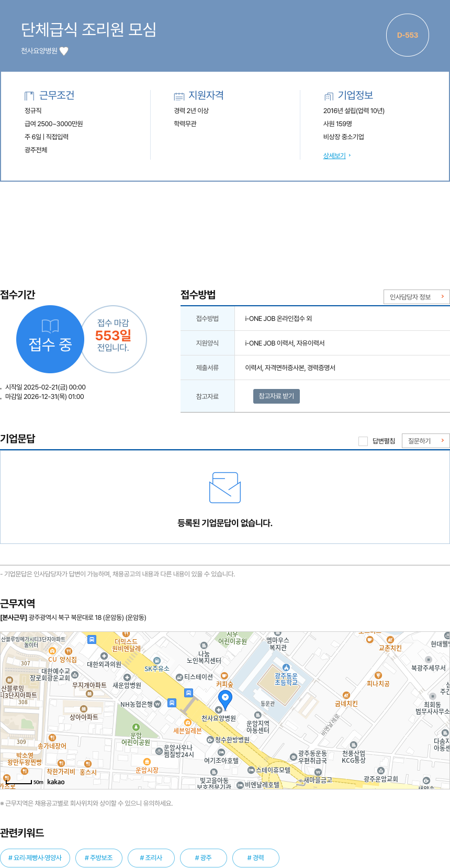450x868 pixels.
Task: Click the 커피숲 cafe marker on map
Action: tap(224, 676)
